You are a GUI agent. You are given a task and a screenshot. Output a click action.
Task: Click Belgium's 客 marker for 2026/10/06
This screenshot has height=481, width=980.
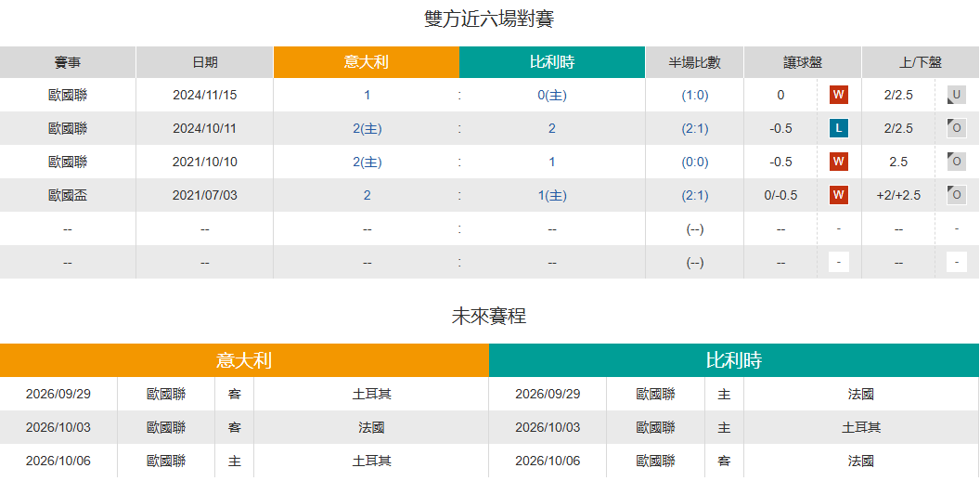pos(725,461)
